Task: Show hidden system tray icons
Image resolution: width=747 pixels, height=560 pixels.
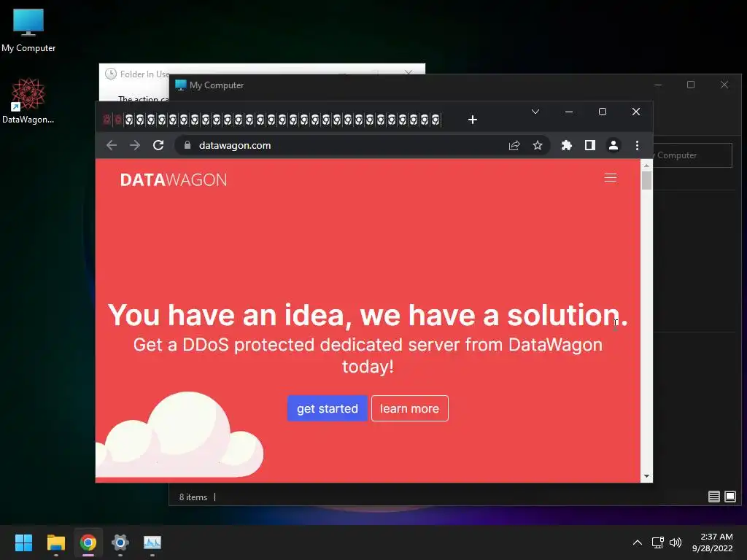Action: (x=638, y=542)
